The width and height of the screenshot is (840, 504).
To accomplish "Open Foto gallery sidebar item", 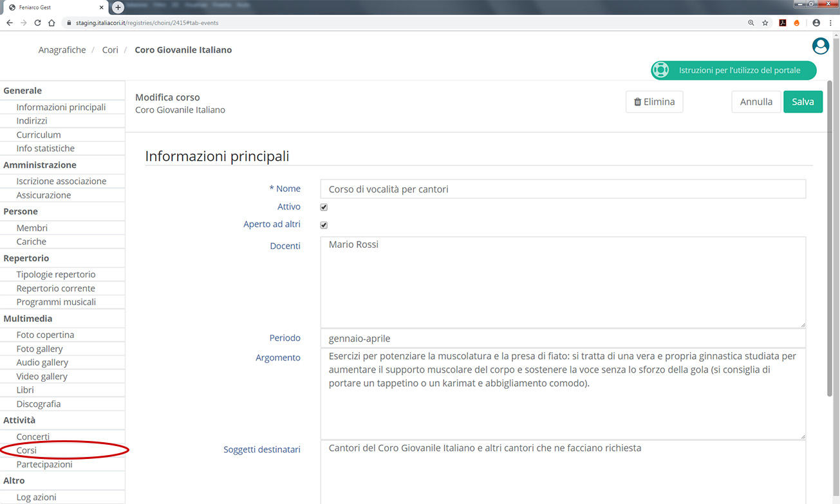I will pos(40,349).
